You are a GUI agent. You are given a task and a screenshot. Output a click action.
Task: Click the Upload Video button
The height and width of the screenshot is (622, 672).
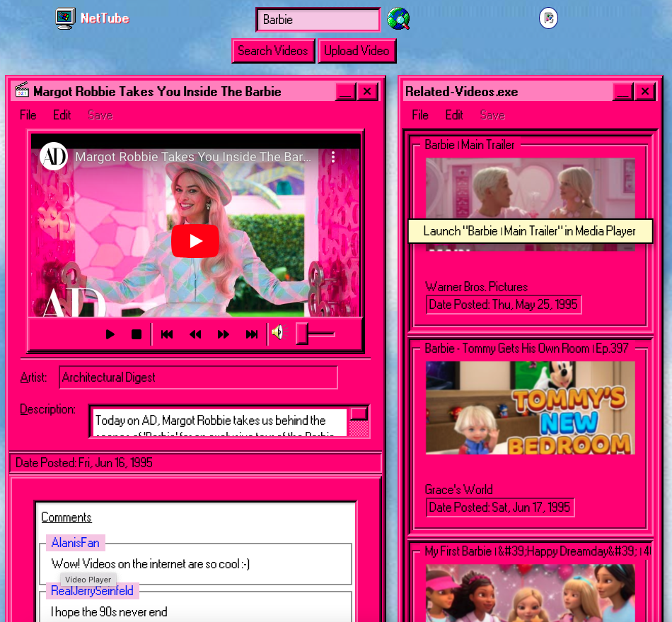(357, 51)
